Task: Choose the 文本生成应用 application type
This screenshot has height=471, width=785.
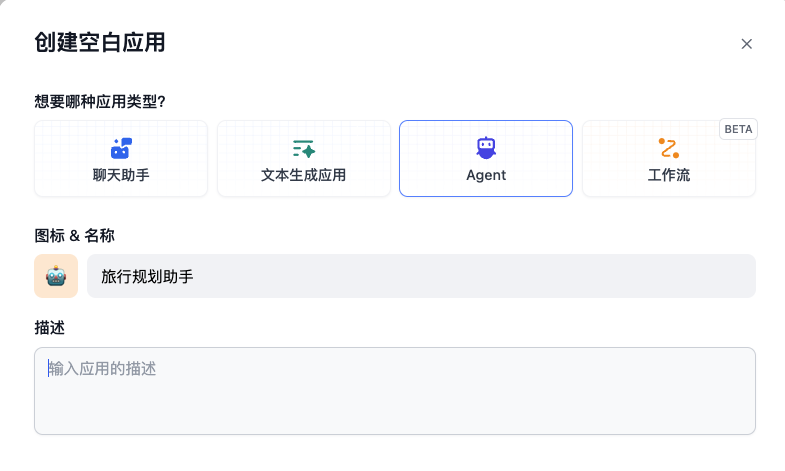Action: tap(303, 175)
